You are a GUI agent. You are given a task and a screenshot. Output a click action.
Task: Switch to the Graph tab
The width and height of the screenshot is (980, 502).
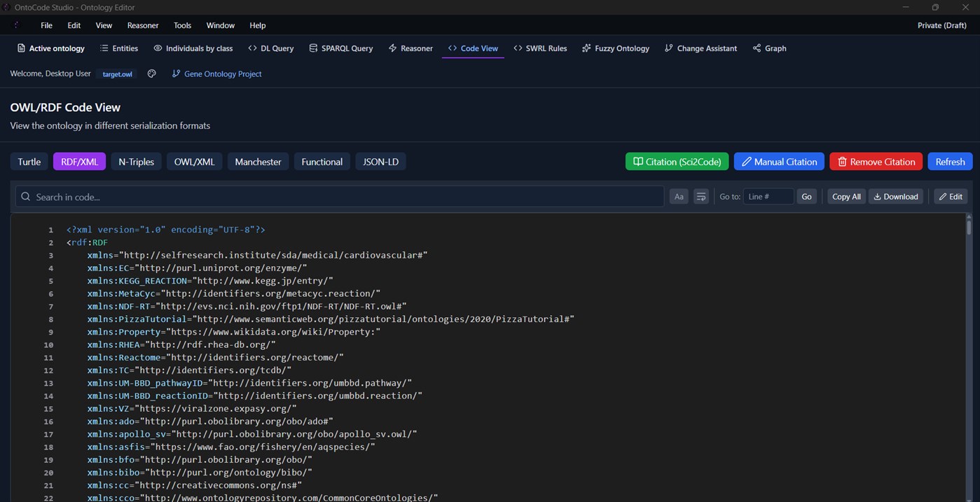(x=769, y=48)
